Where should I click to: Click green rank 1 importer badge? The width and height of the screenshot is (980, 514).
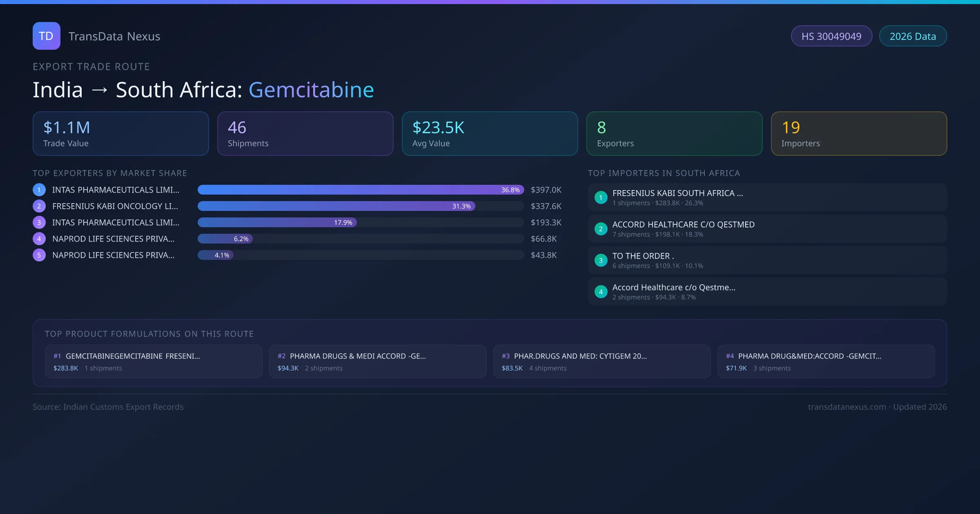click(x=601, y=197)
